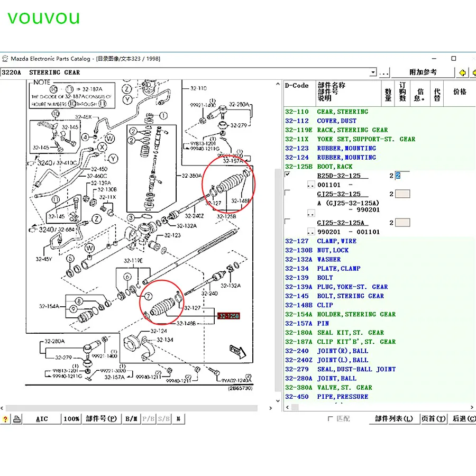This screenshot has width=476, height=476.
Task: Expand details button beside 001101 date row
Action: pyautogui.click(x=311, y=185)
